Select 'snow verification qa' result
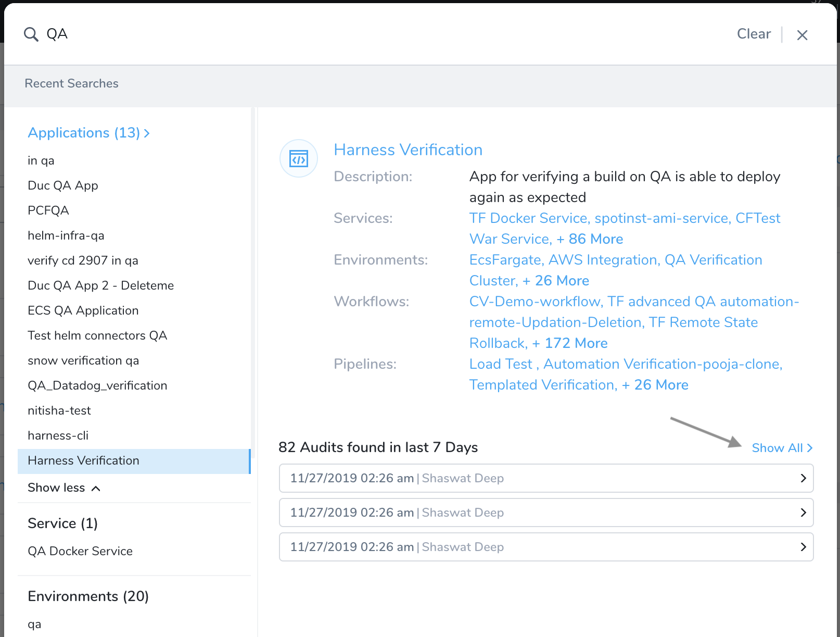This screenshot has width=840, height=637. click(83, 360)
